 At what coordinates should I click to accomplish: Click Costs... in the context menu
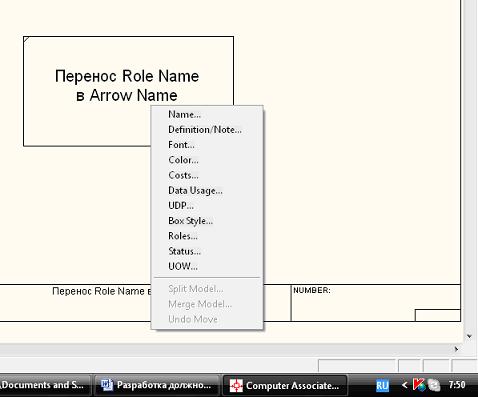tap(207, 175)
